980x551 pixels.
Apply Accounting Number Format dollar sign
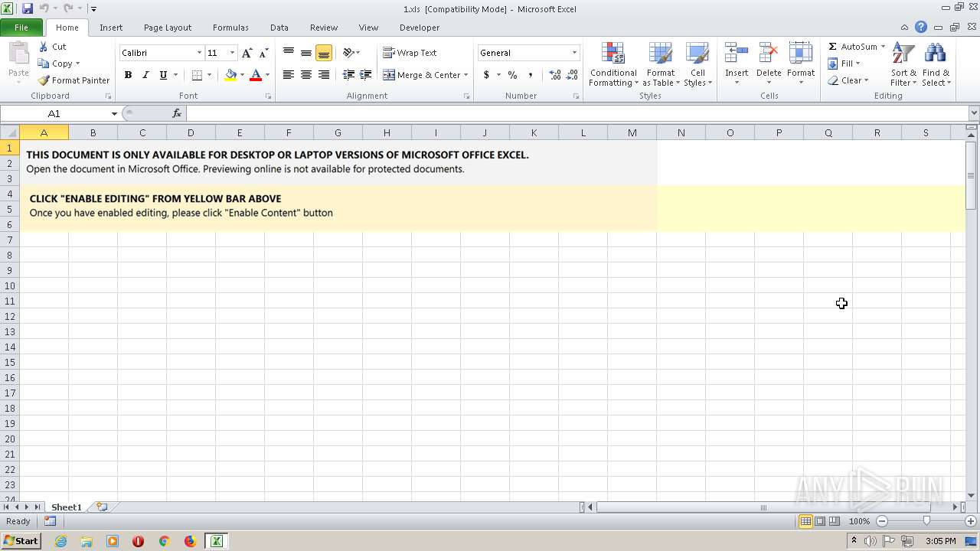click(486, 75)
